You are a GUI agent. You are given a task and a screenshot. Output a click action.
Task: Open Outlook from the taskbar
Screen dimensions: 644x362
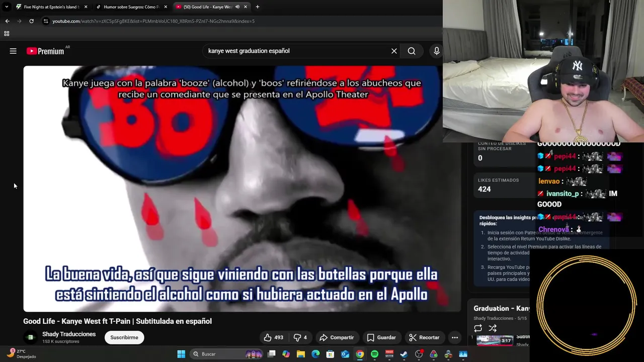pos(345,354)
